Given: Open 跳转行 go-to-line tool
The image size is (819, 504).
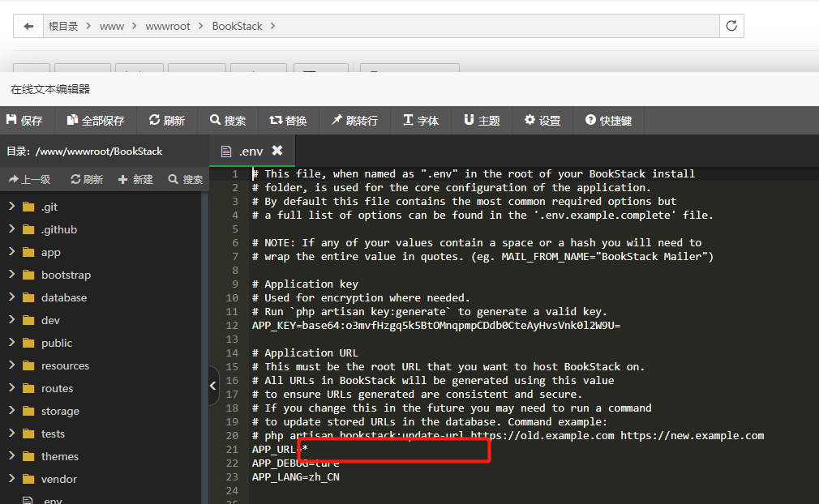Looking at the screenshot, I should (354, 121).
